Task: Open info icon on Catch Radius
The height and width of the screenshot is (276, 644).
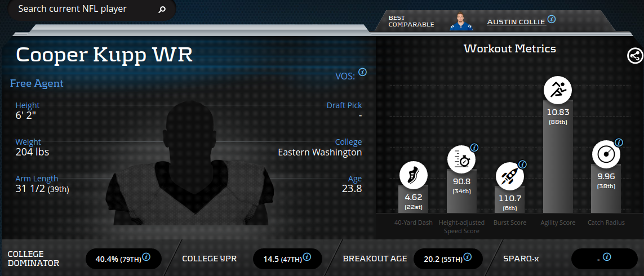Action: tap(619, 143)
